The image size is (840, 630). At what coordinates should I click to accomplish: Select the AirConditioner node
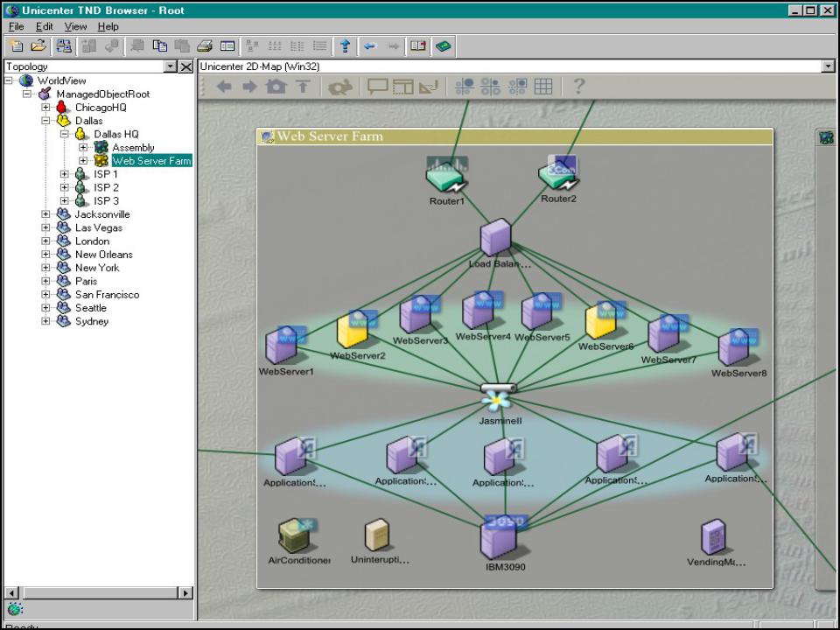(x=296, y=535)
